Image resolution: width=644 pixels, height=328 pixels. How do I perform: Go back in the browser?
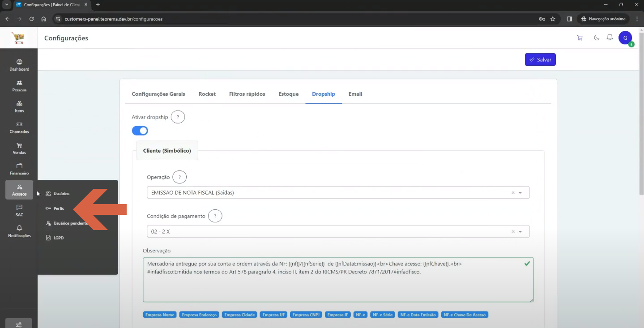7,19
